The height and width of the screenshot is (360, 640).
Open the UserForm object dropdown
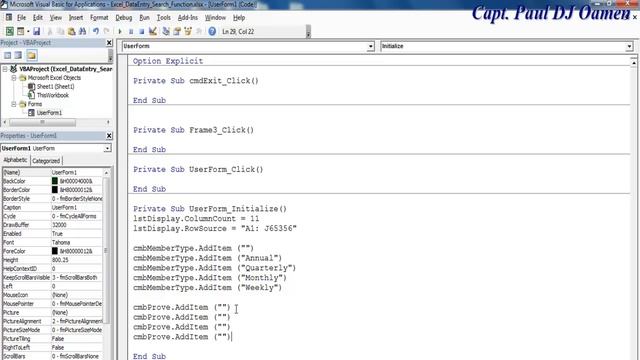click(371, 47)
